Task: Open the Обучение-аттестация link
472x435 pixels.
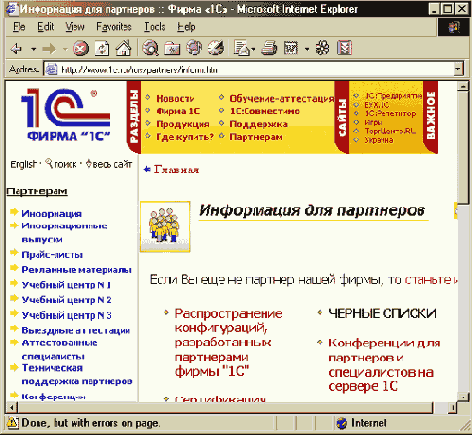Action: pyautogui.click(x=282, y=99)
